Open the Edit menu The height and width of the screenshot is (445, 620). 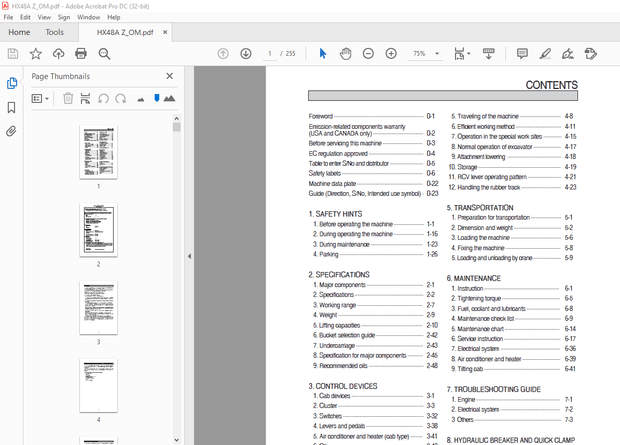[28, 17]
